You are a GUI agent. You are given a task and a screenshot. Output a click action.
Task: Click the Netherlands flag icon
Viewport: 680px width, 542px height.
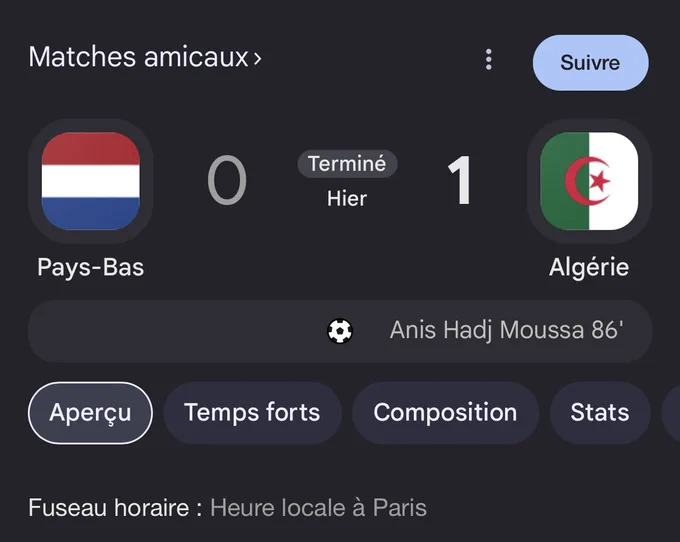(91, 181)
